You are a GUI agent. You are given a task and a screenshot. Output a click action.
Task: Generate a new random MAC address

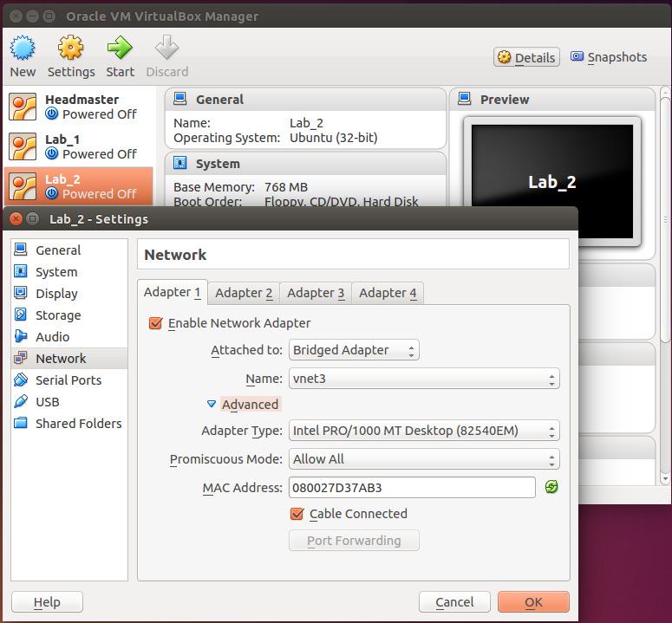551,487
